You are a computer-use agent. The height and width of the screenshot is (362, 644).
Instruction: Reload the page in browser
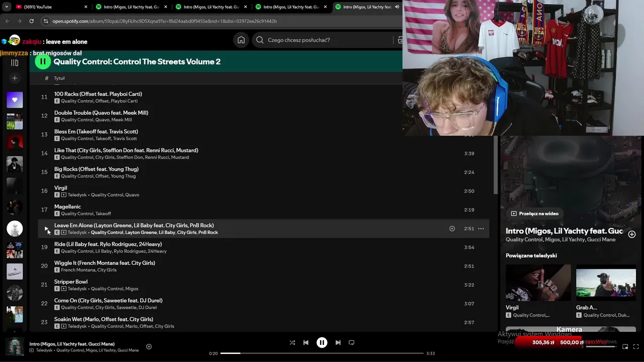(31, 21)
